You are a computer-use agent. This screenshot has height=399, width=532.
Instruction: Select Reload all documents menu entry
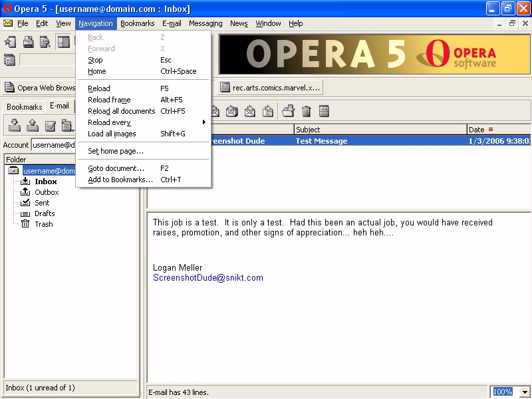point(143,111)
